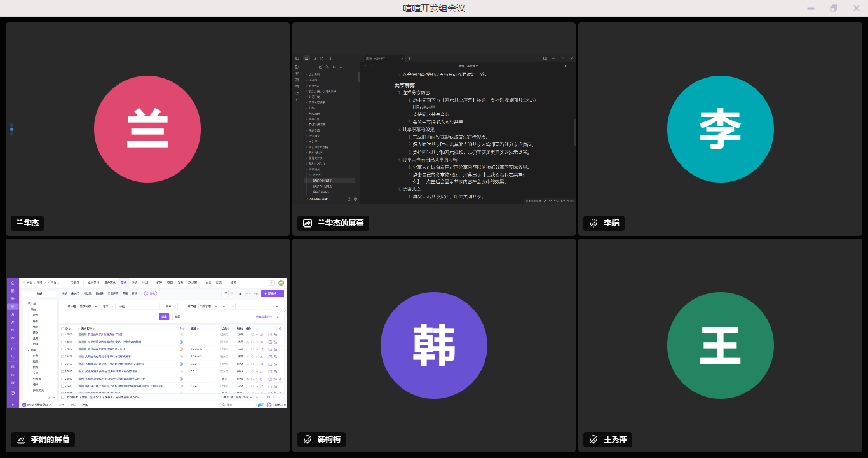
Task: Switch to the 路标 tab
Action: click(134, 283)
